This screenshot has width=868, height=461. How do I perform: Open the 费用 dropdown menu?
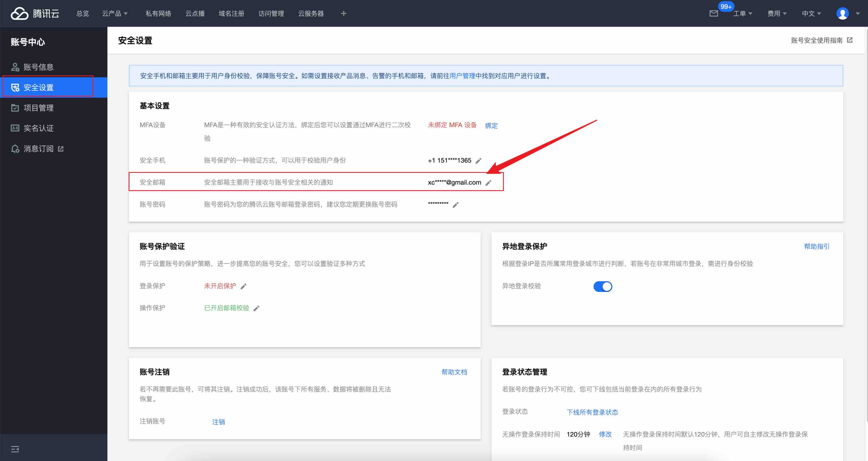[777, 13]
